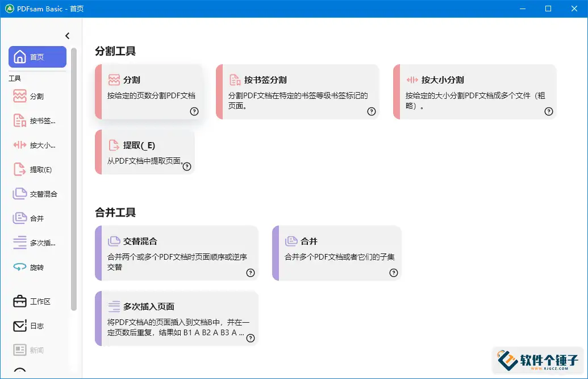
Task: Click the merge icon in 合并 card title
Action: tap(291, 241)
